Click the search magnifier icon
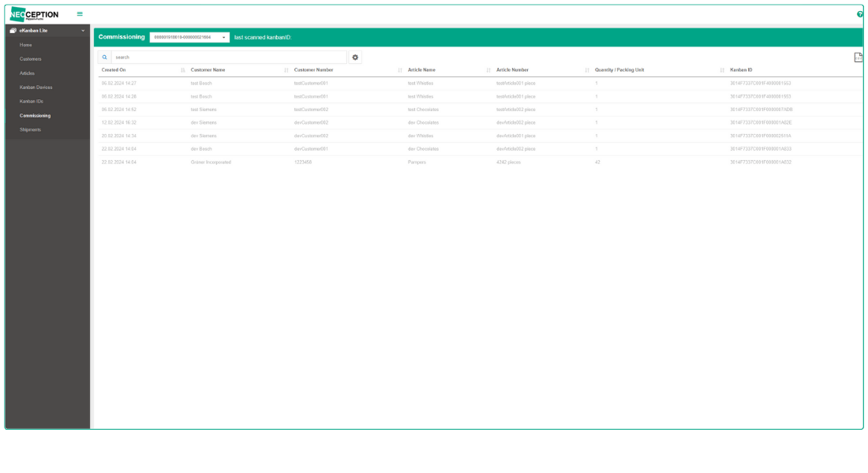 pos(105,57)
